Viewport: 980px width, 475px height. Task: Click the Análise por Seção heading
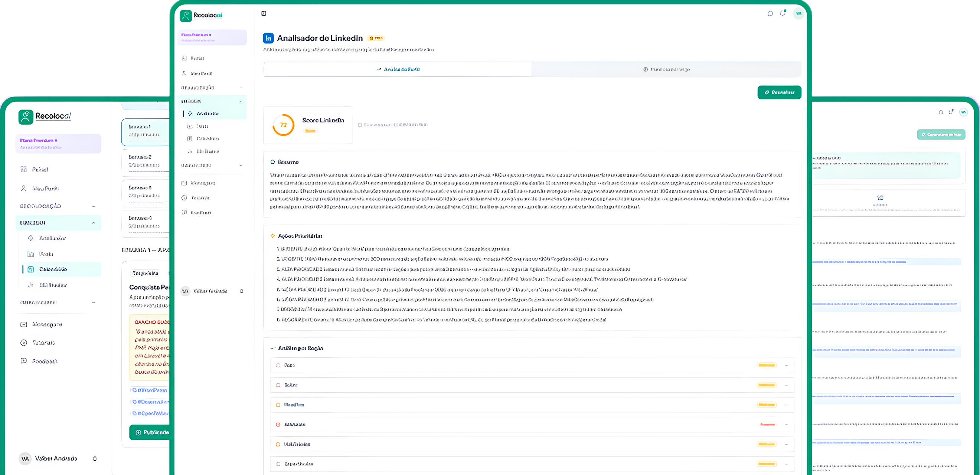pyautogui.click(x=301, y=348)
